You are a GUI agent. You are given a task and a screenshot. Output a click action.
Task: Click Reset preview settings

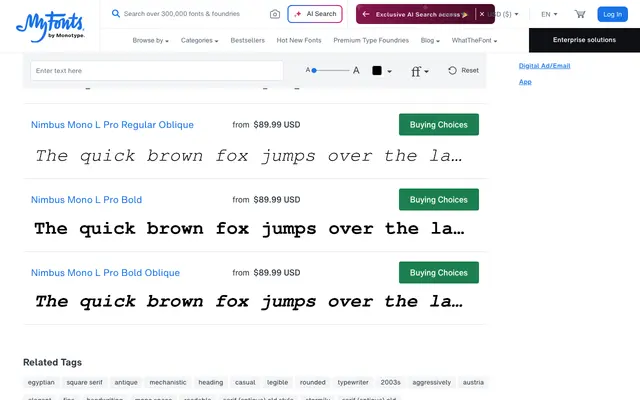click(463, 71)
